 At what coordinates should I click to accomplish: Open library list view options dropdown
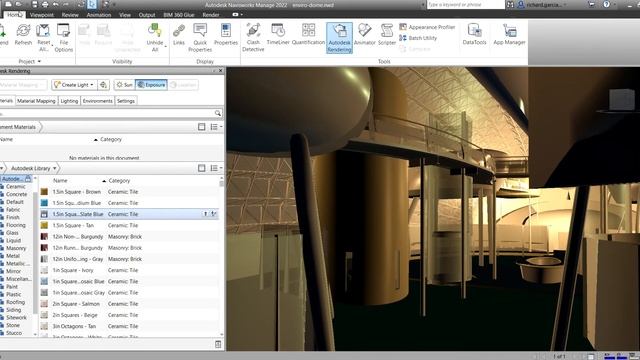[216, 168]
